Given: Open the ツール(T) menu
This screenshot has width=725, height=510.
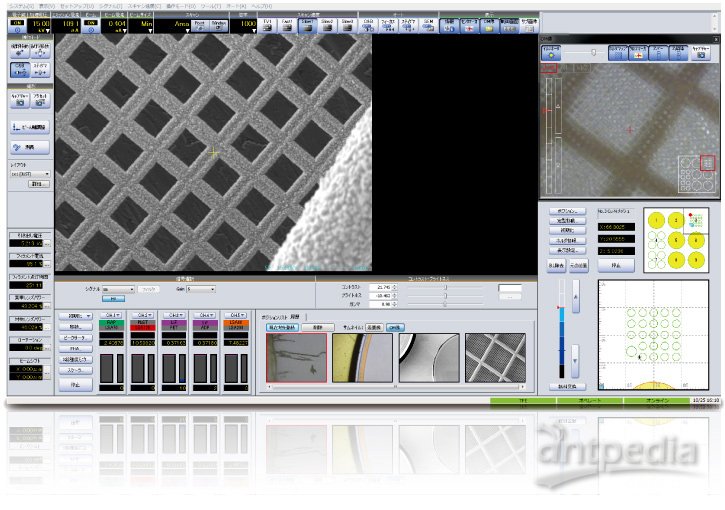Looking at the screenshot, I should (x=207, y=5).
